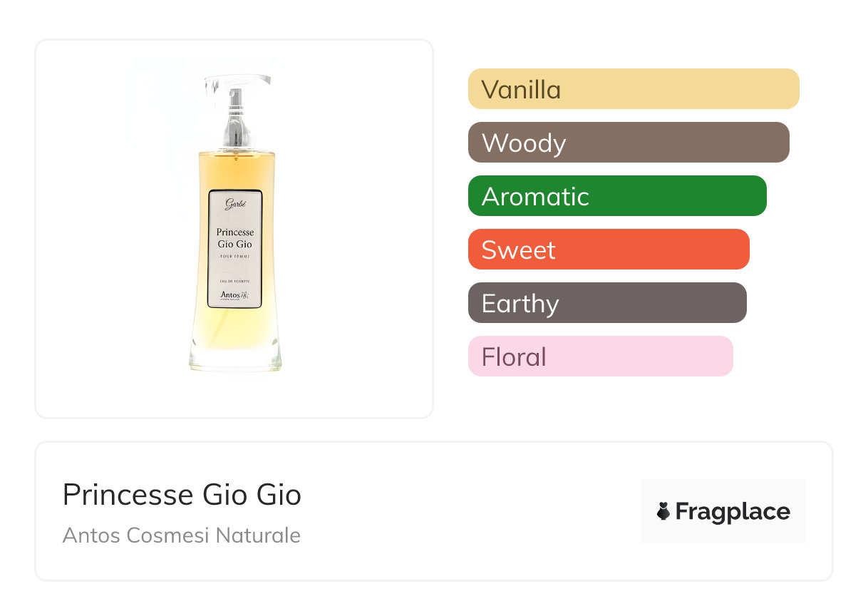Viewport: 868px width, 616px height.
Task: Open the Antos Cosmesi Naturale brand link
Action: point(181,535)
